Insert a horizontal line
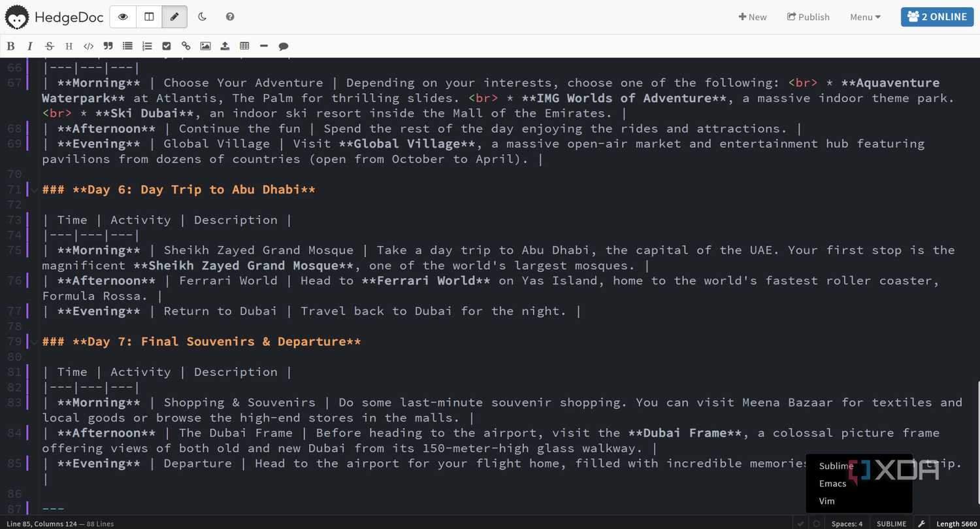Image resolution: width=980 pixels, height=529 pixels. tap(264, 46)
